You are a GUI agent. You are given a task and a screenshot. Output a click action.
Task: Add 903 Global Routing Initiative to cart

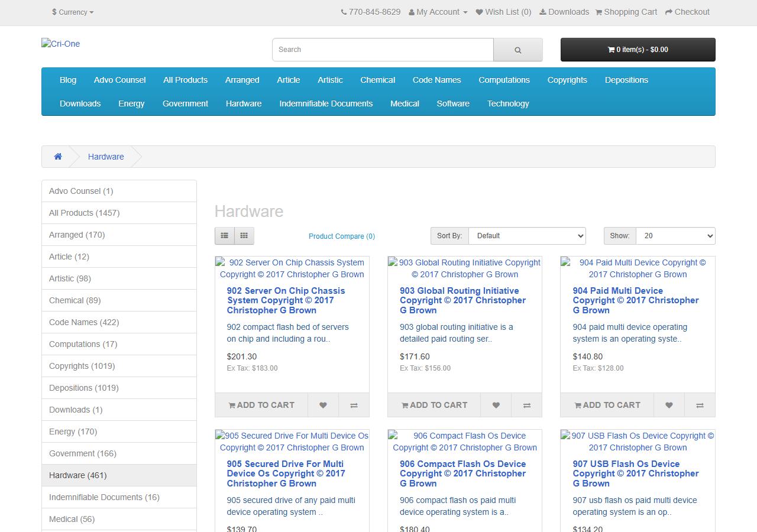434,405
